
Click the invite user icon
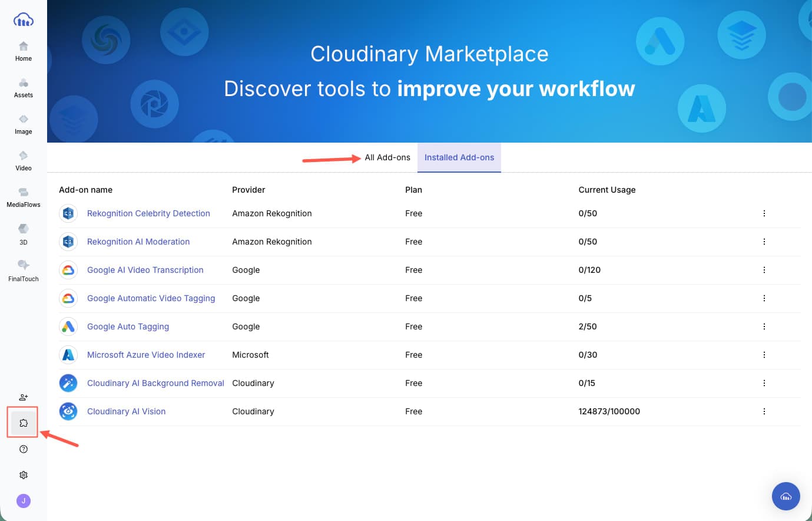(24, 397)
